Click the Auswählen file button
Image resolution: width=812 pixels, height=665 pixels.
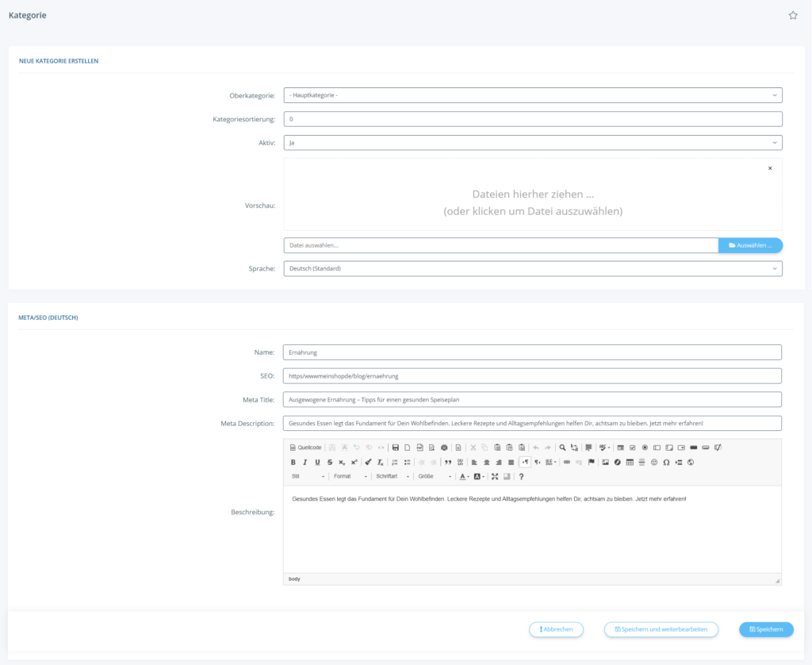click(x=750, y=245)
